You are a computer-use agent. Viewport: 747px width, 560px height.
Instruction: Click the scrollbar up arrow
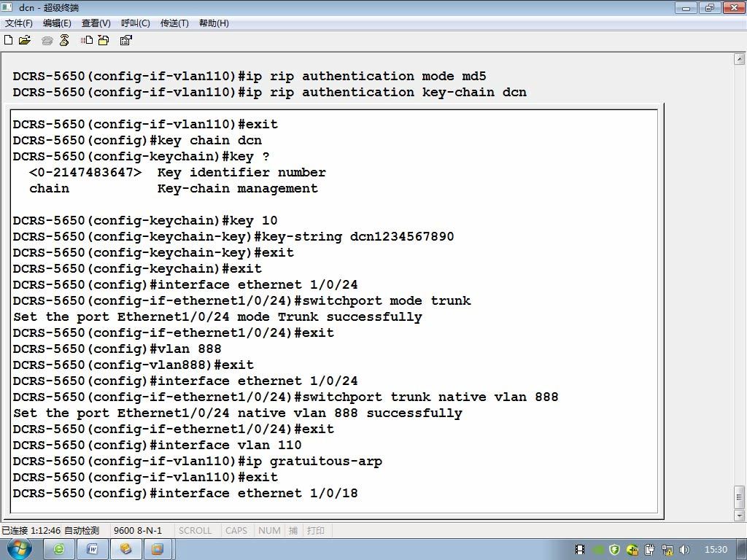(x=739, y=60)
